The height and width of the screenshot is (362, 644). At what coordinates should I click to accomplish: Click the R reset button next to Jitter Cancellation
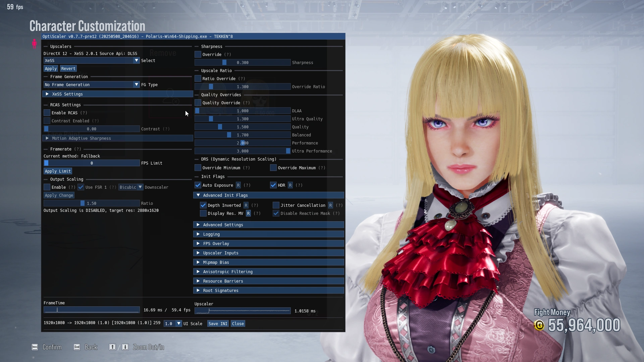331,205
